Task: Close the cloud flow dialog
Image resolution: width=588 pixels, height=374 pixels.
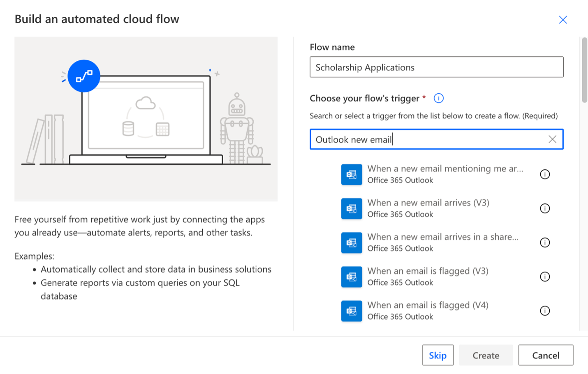Action: click(563, 19)
